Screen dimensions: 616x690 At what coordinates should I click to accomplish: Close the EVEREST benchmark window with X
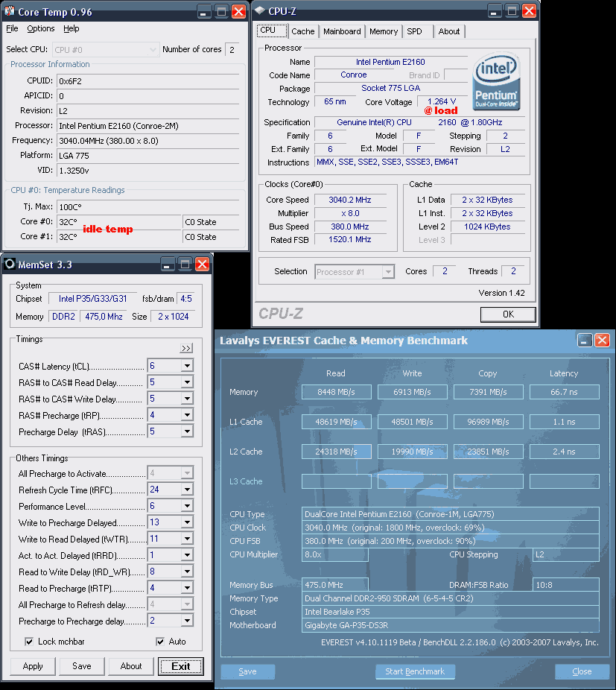point(602,341)
